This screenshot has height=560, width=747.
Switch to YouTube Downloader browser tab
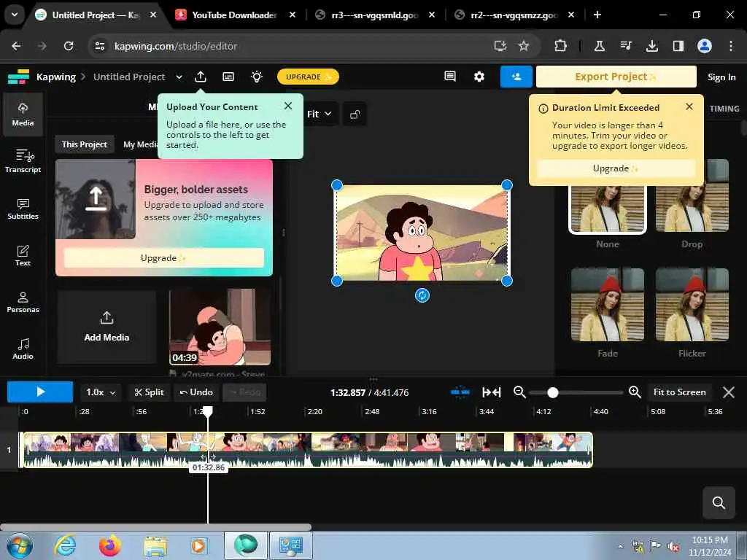tap(234, 15)
